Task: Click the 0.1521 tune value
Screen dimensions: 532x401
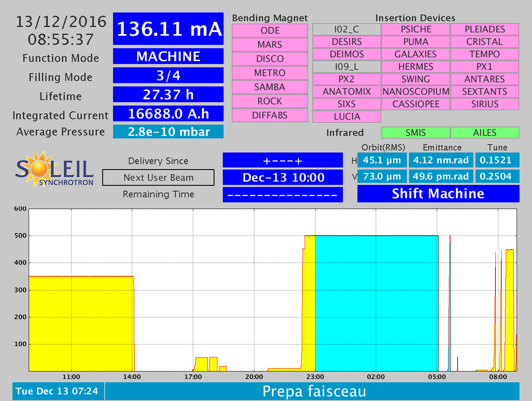Action: coord(497,160)
